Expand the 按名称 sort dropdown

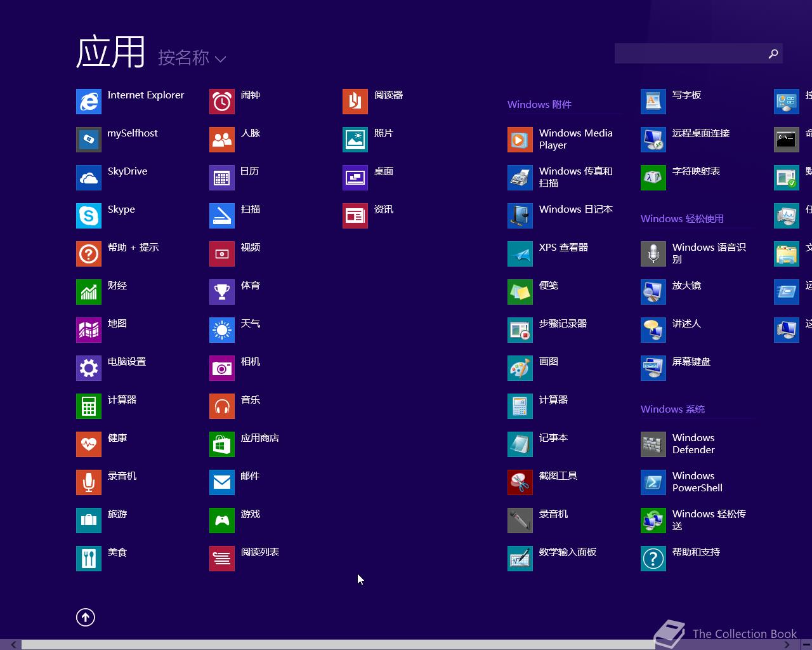[x=192, y=58]
